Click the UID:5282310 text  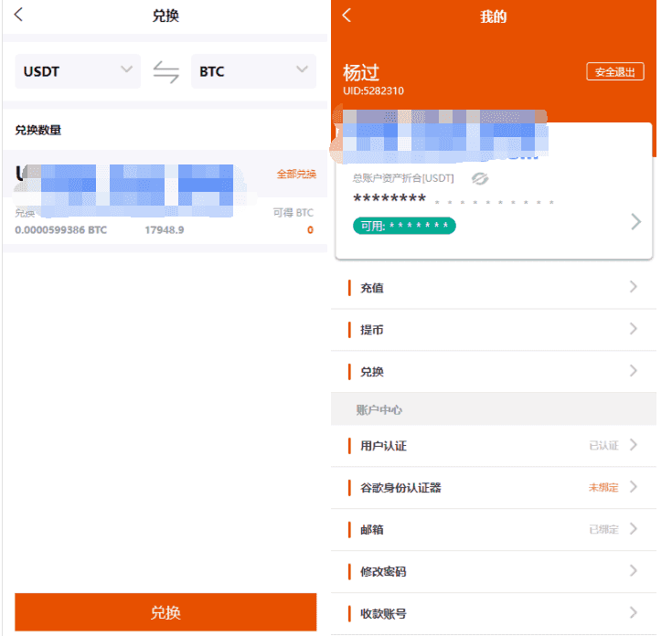click(x=373, y=90)
